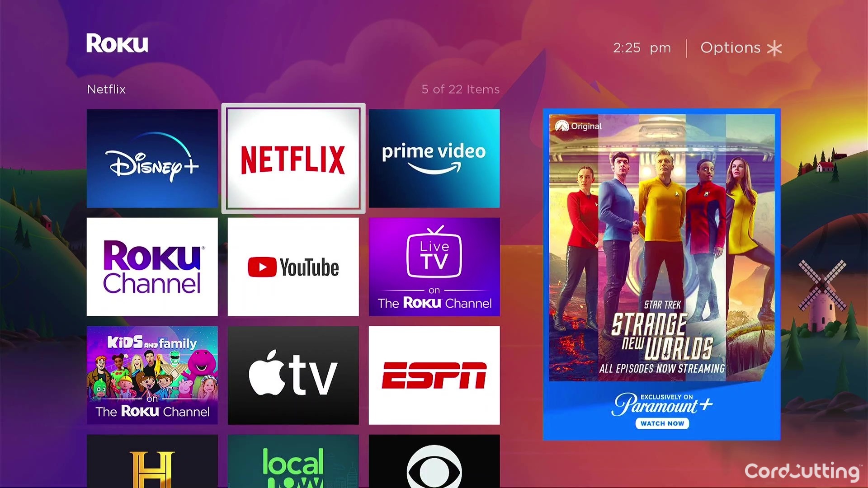Open Kids and Family on Roku Channel
868x488 pixels.
pyautogui.click(x=152, y=375)
